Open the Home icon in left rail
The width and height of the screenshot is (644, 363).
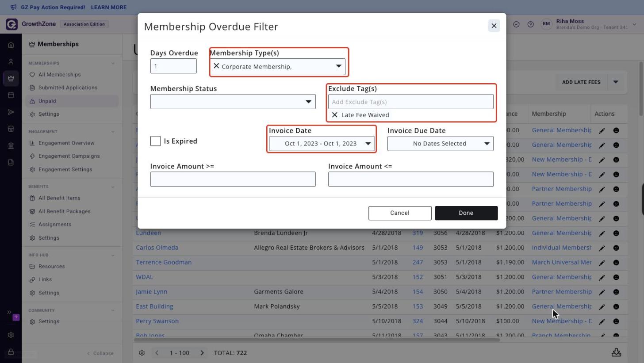(11, 45)
